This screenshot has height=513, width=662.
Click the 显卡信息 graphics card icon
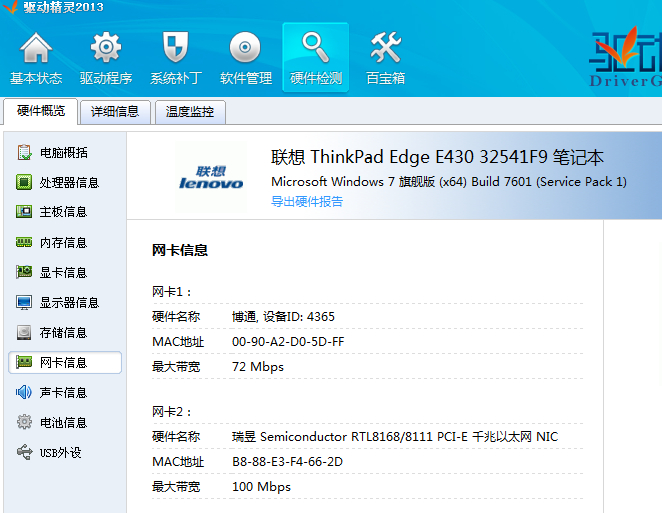[24, 272]
